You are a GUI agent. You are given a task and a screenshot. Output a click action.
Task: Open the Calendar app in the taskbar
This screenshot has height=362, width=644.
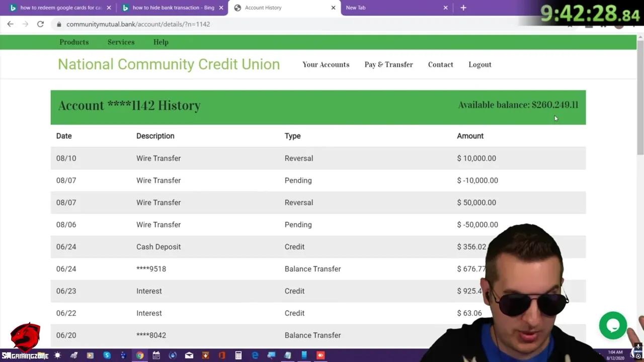(156, 355)
